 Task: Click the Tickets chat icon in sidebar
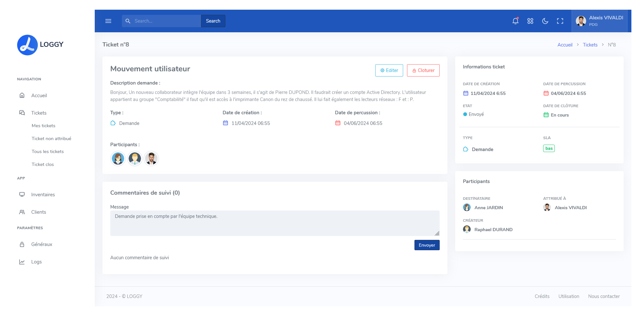coord(22,113)
